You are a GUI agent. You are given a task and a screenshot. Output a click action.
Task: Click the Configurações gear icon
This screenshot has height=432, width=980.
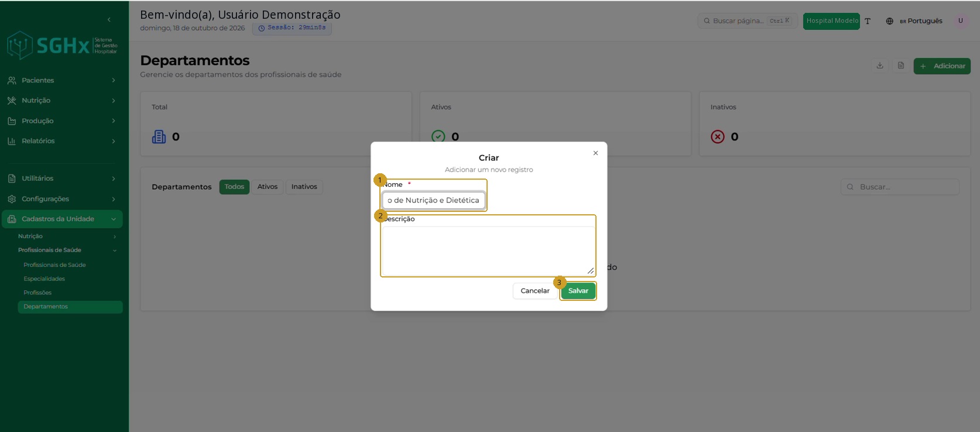click(12, 199)
